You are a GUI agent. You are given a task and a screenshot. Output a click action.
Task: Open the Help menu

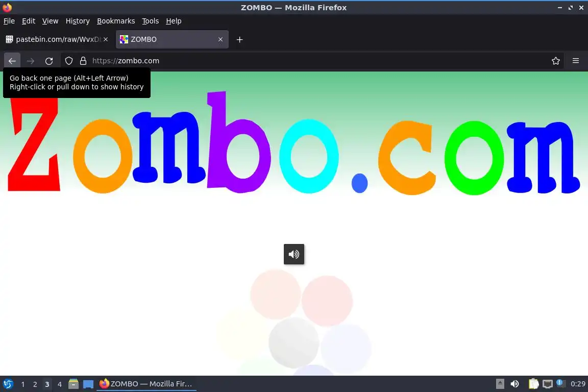coord(174,21)
